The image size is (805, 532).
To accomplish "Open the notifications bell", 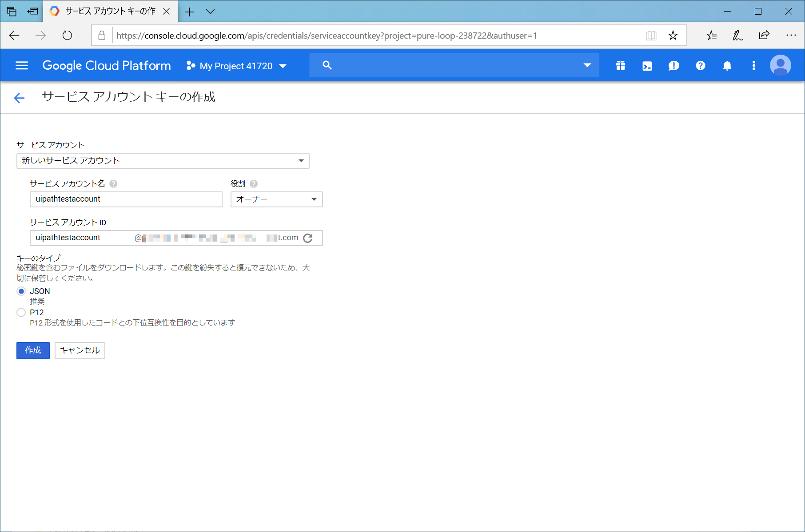I will (727, 65).
